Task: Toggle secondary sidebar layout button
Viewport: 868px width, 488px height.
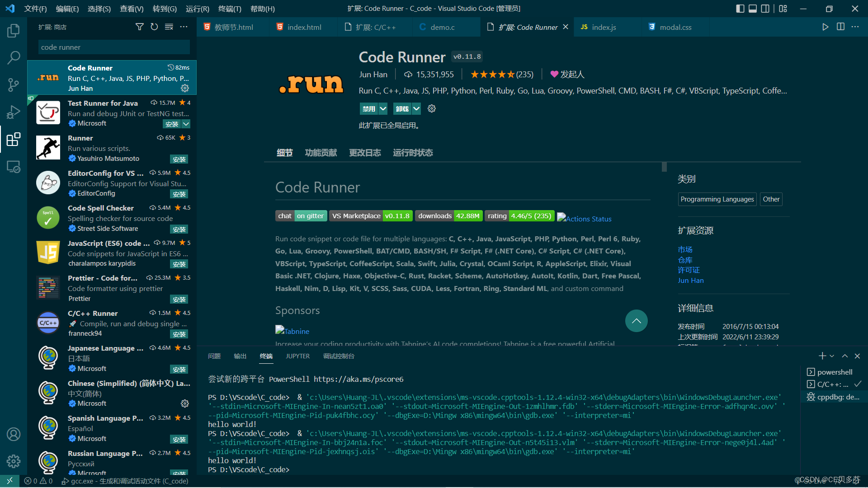Action: point(765,9)
